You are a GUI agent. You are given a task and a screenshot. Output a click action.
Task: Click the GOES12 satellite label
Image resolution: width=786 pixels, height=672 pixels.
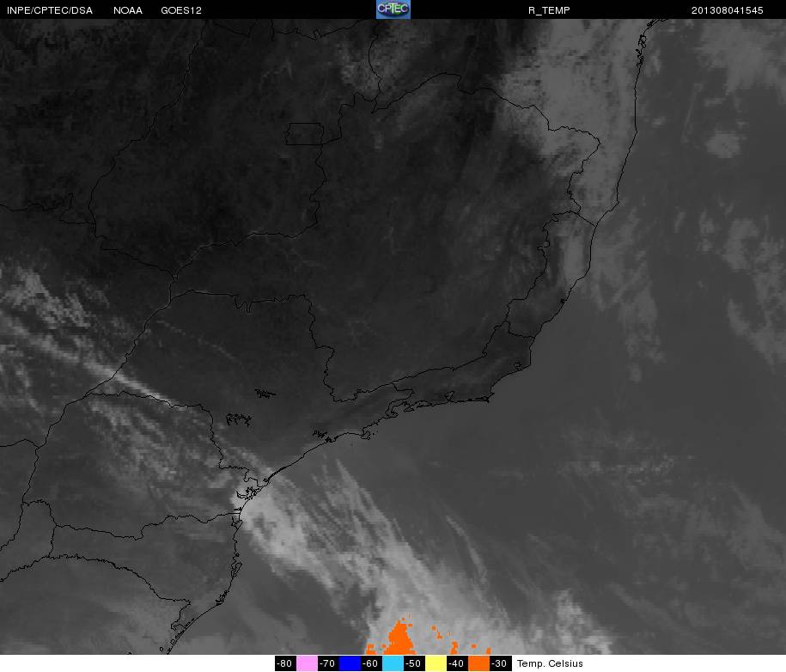(x=181, y=10)
